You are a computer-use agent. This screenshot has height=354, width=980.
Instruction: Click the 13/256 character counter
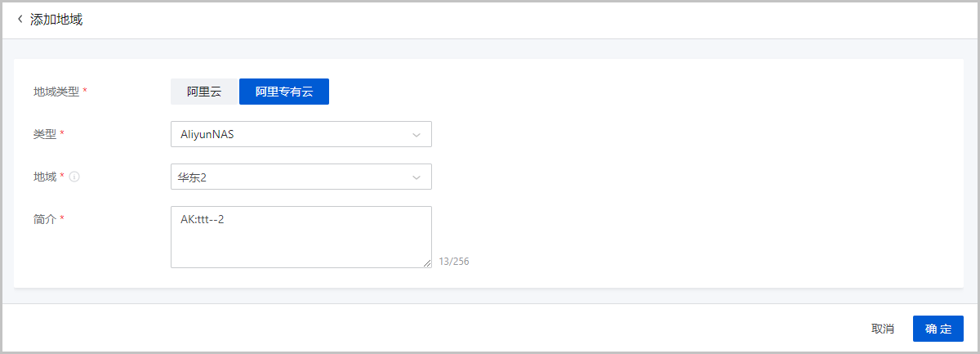[x=454, y=262]
